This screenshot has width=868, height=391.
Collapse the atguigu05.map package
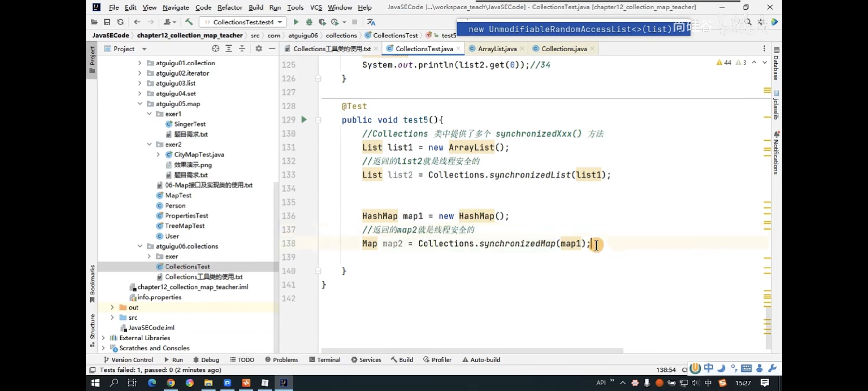coord(140,104)
